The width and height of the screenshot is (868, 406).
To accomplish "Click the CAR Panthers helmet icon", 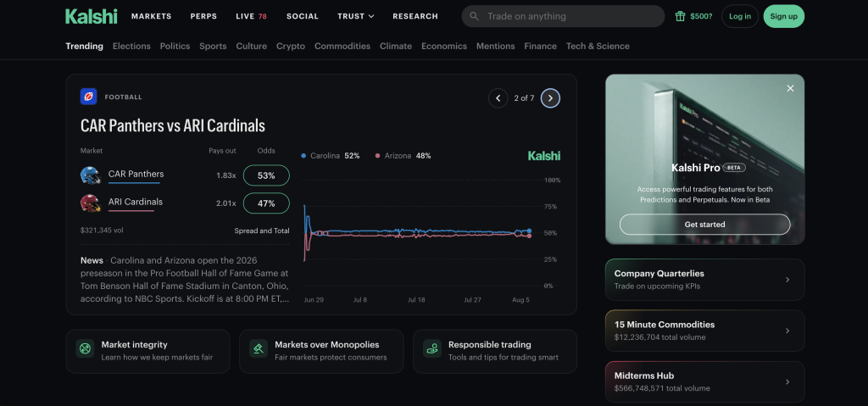I will (x=90, y=175).
